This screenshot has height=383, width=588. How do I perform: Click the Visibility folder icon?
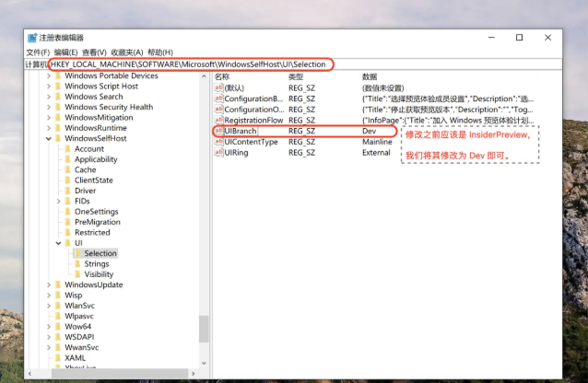77,274
